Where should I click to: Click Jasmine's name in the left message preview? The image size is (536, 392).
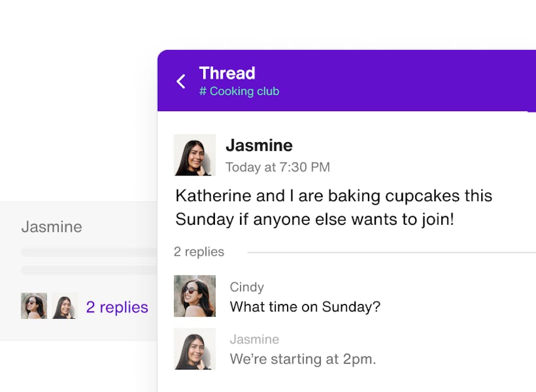point(52,227)
